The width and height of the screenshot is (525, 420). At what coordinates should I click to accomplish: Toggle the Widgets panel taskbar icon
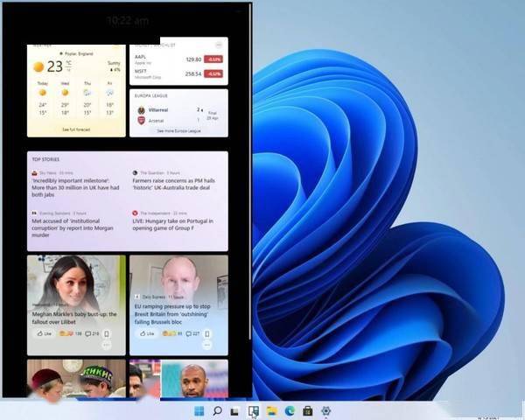[254, 411]
